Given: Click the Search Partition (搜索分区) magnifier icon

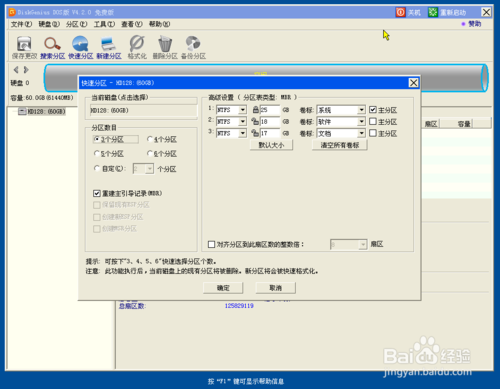Looking at the screenshot, I should point(52,47).
